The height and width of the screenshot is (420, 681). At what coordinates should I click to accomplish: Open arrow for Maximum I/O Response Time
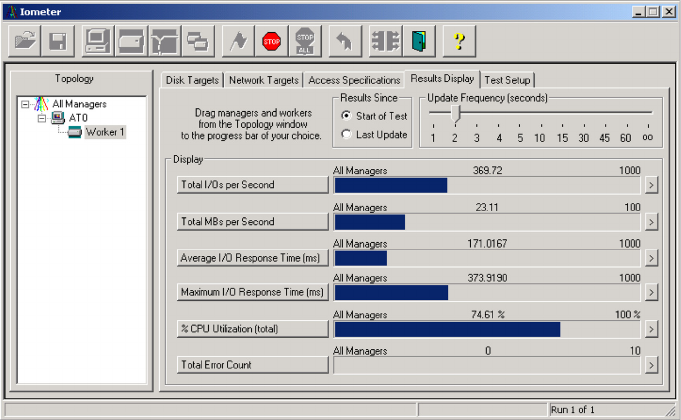(x=651, y=292)
